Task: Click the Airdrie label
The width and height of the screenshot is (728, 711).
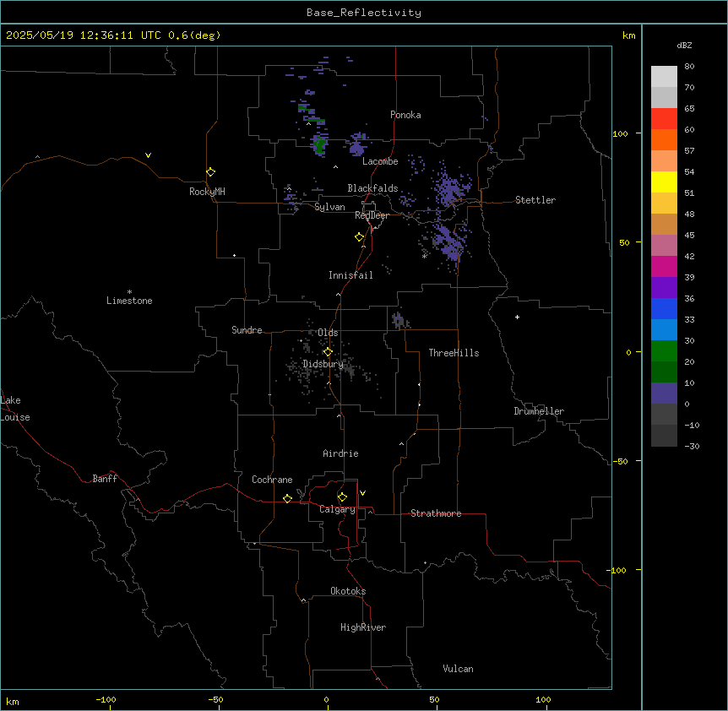Action: [x=341, y=453]
